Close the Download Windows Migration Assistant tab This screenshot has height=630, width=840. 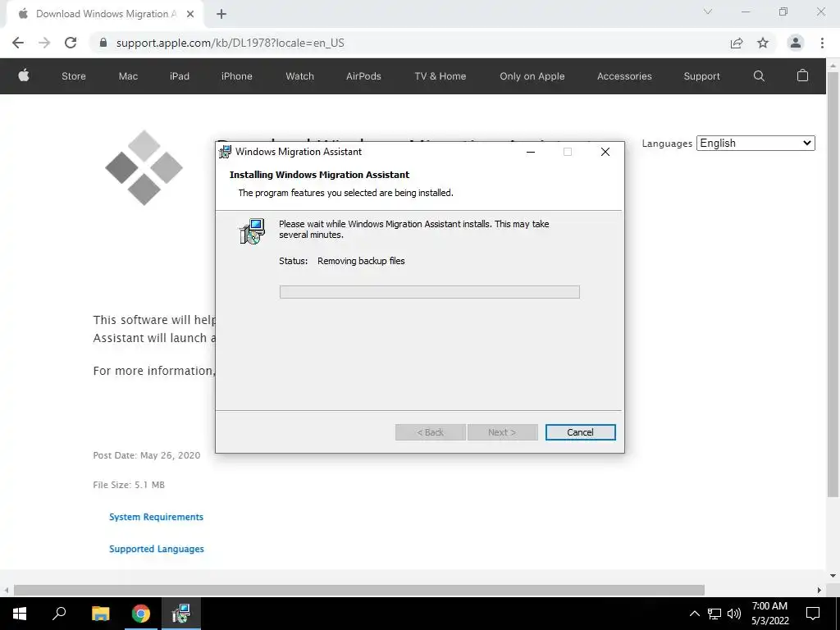click(190, 14)
